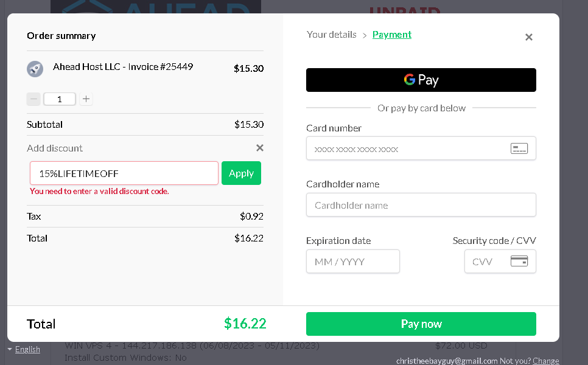Viewport: 588px width, 365px height.
Task: Click the Change link next to email
Action: coord(545,361)
